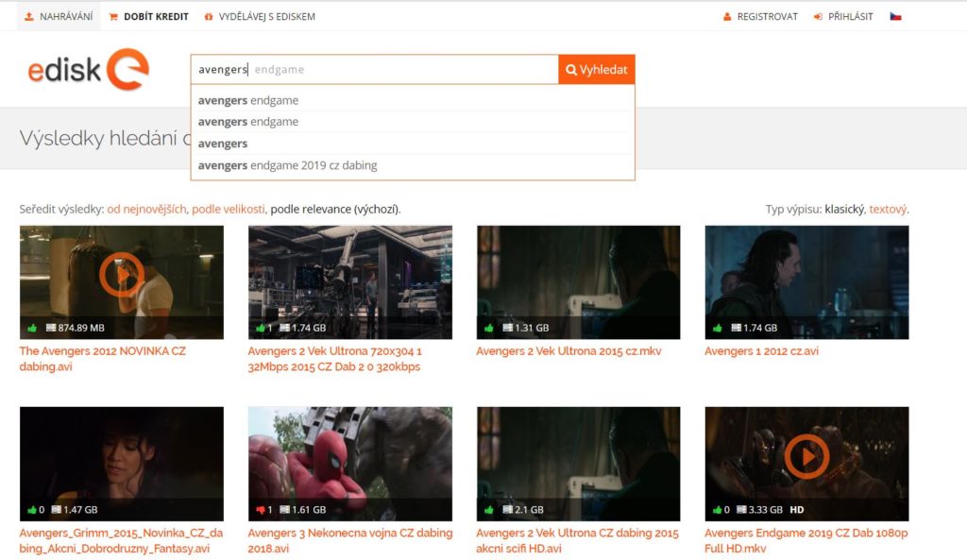Screen dimensions: 967x560
Task: Open Avengers 2 Vek Ultrona 2015 cz.mkv thumbnail
Action: point(579,282)
